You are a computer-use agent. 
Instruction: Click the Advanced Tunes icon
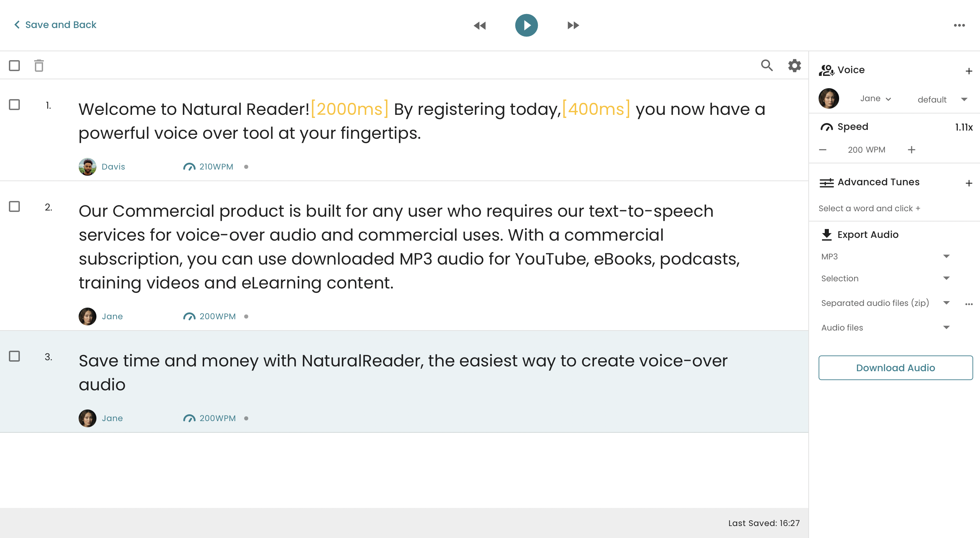pyautogui.click(x=826, y=183)
